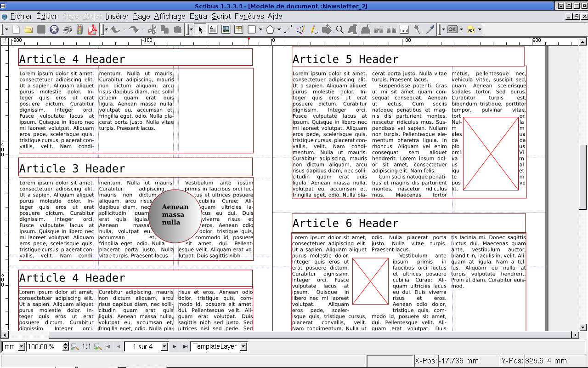Go to the next page arrow
The height and width of the screenshot is (368, 588).
tap(175, 346)
